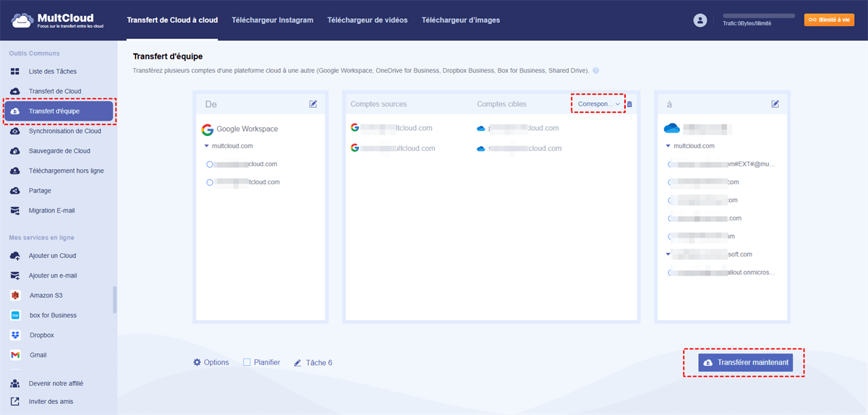Select second source account ending tcloud.com in De
The width and height of the screenshot is (868, 415).
click(210, 182)
